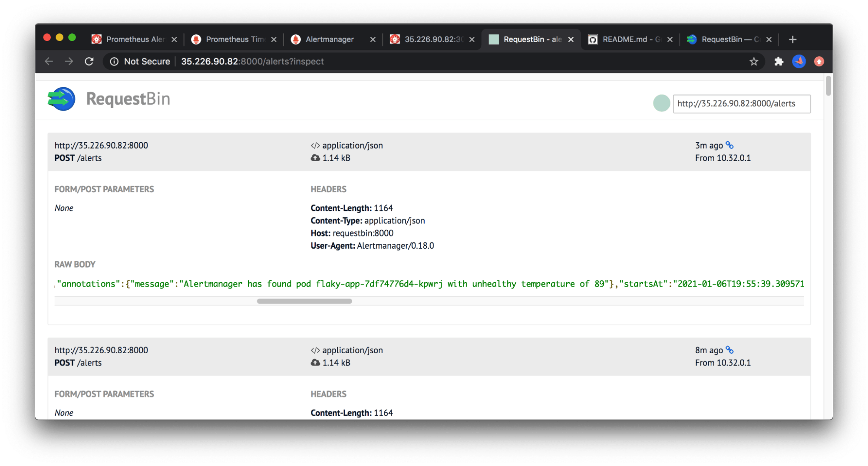This screenshot has height=466, width=868.
Task: Click the first POST /alerts line
Action: click(x=78, y=158)
